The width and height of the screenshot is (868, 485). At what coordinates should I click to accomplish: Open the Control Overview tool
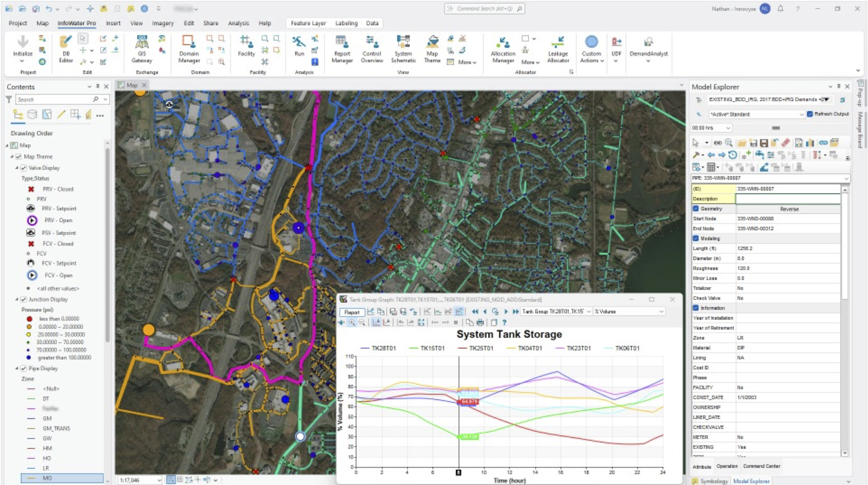point(372,49)
